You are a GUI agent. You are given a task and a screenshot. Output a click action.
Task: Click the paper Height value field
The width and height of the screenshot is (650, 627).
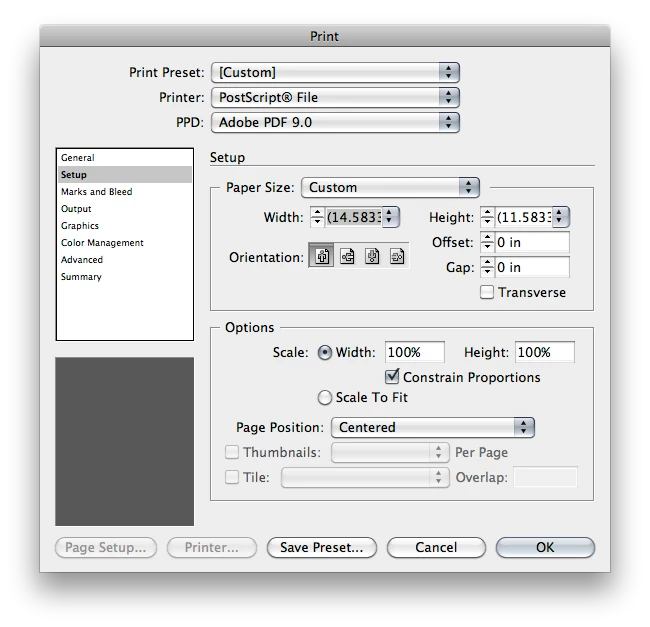(524, 217)
